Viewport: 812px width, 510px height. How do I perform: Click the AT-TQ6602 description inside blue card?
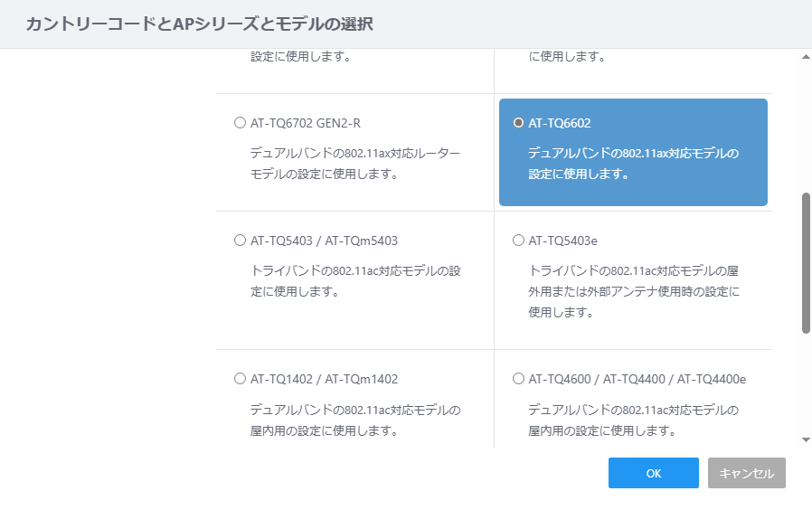(633, 164)
